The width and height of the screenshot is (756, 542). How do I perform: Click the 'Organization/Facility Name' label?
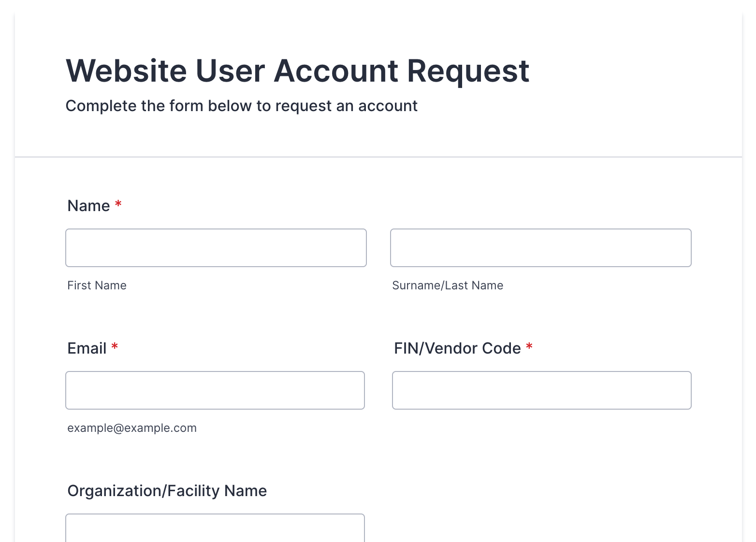click(167, 491)
